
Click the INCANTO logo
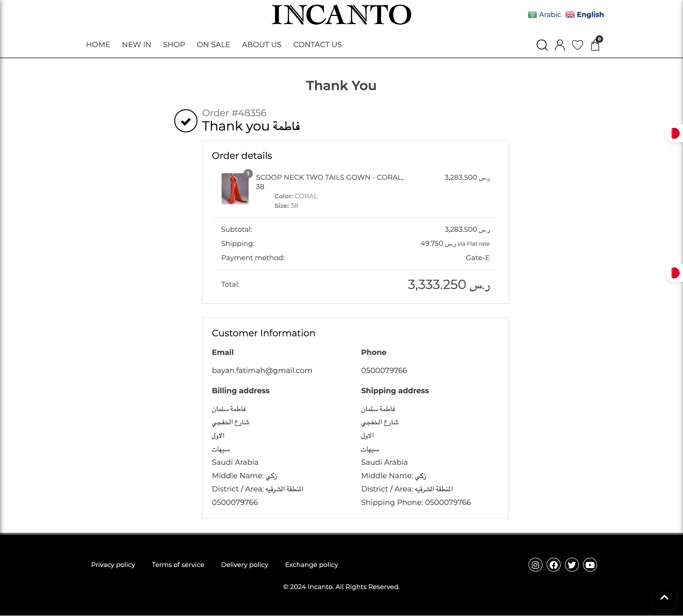[341, 15]
